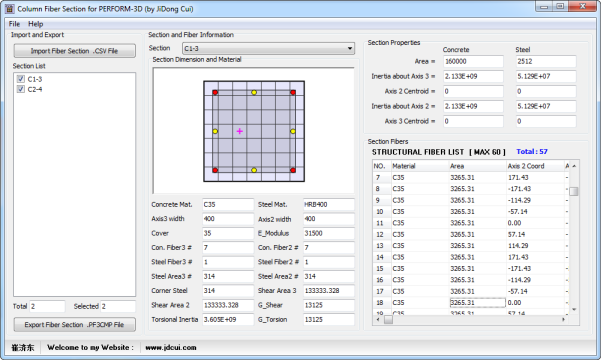Open the Help menu
The height and width of the screenshot is (360, 601).
36,24
